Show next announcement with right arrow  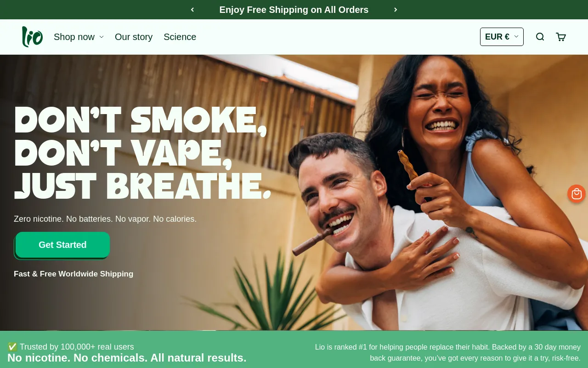tap(396, 10)
